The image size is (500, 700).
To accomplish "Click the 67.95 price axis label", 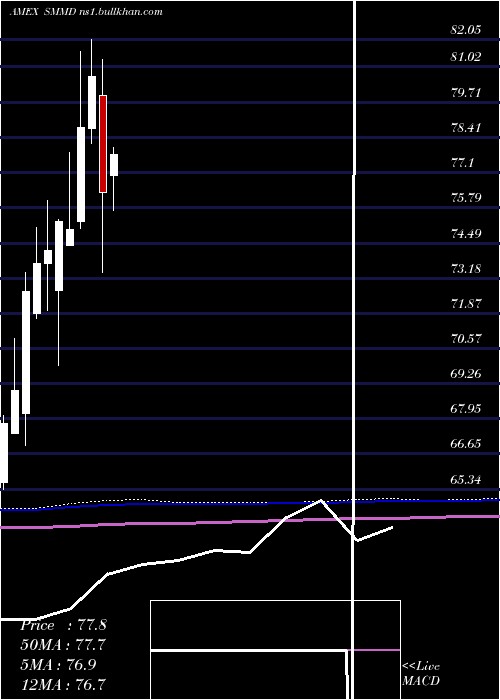I will (466, 408).
